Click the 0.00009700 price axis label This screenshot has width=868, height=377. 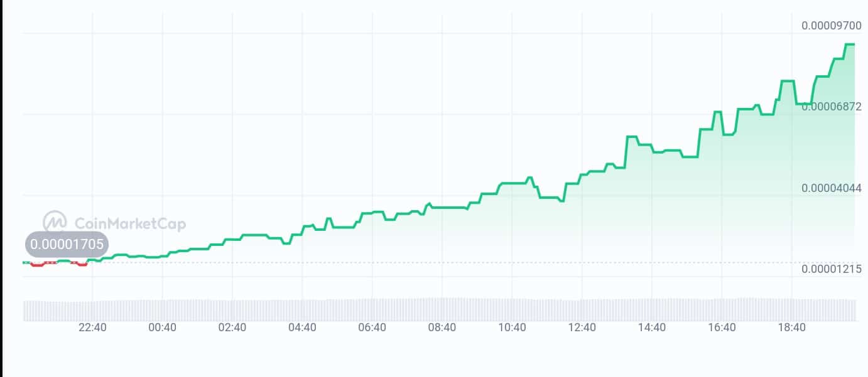[x=831, y=26]
